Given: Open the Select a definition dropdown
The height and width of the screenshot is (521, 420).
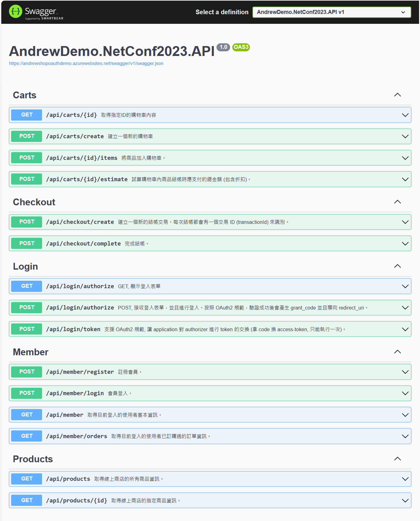Looking at the screenshot, I should (331, 12).
